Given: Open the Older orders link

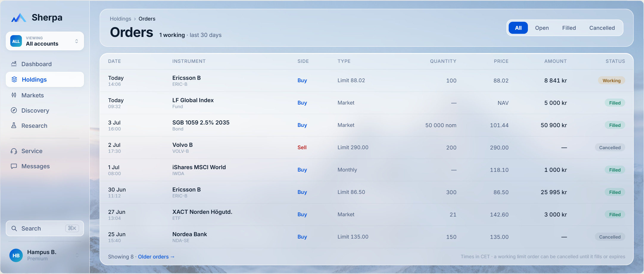Looking at the screenshot, I should (156, 257).
